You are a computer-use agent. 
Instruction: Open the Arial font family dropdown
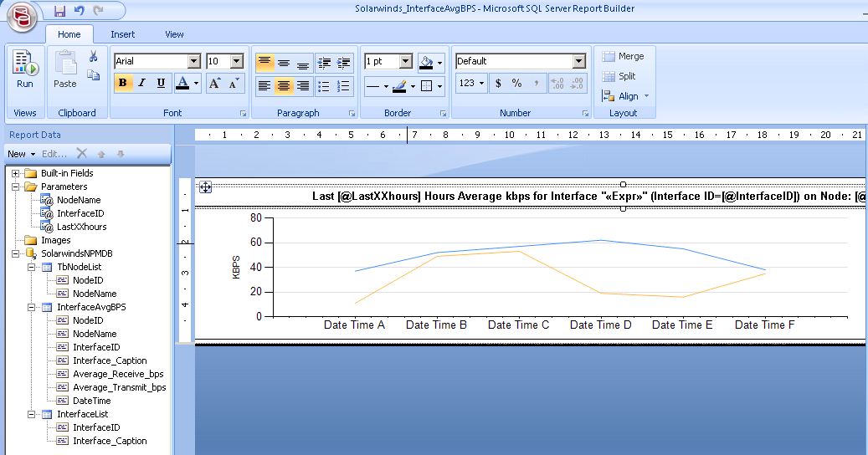(x=193, y=61)
